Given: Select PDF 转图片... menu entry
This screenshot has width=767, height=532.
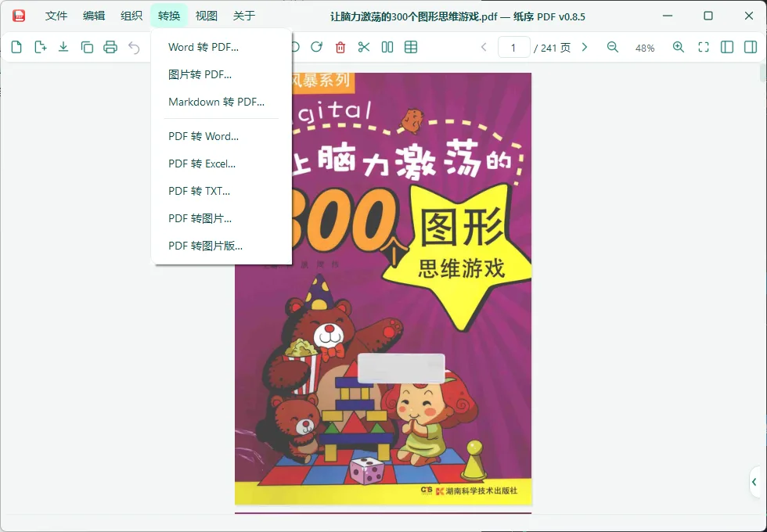Looking at the screenshot, I should pyautogui.click(x=221, y=218).
